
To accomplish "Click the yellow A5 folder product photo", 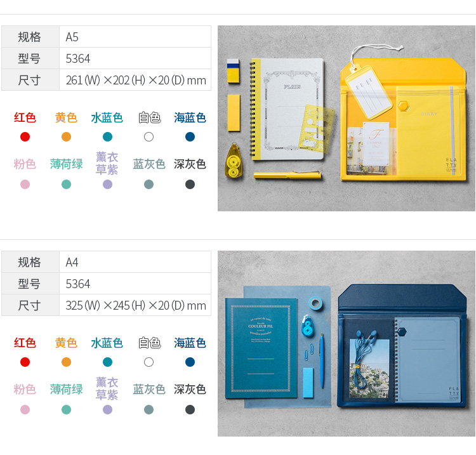I will point(347,119).
